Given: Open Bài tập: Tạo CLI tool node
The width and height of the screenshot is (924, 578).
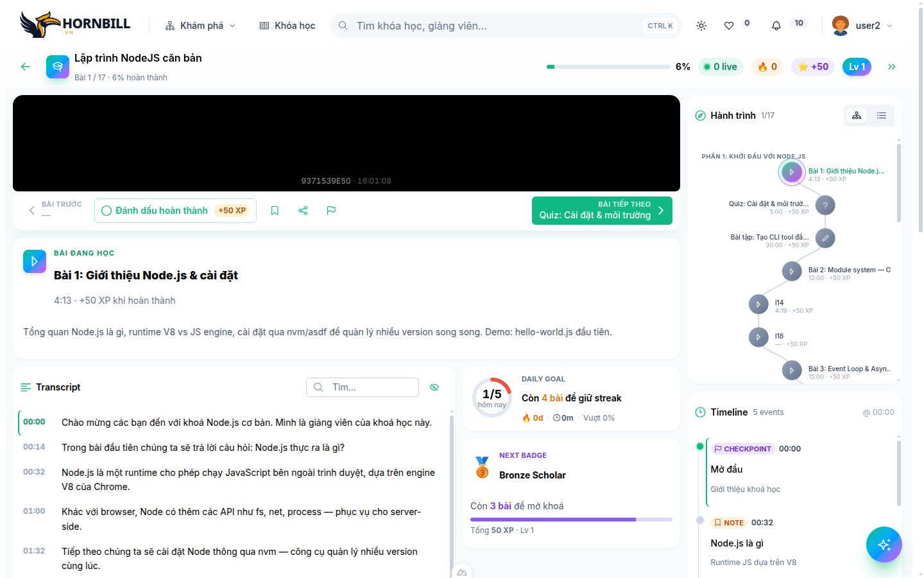Looking at the screenshot, I should [x=825, y=238].
